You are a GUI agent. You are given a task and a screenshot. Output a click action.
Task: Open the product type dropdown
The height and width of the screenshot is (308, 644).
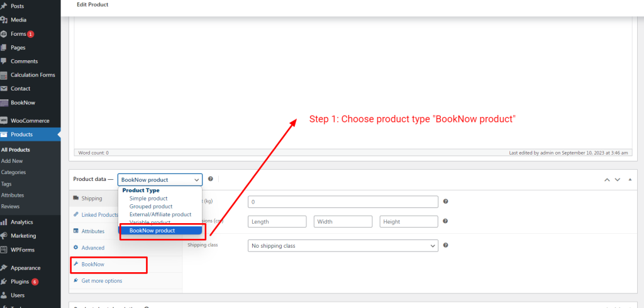tap(160, 180)
